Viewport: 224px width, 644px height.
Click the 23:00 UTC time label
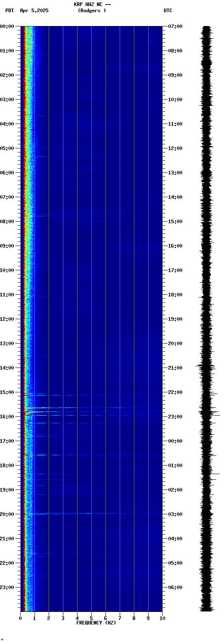pos(175,417)
